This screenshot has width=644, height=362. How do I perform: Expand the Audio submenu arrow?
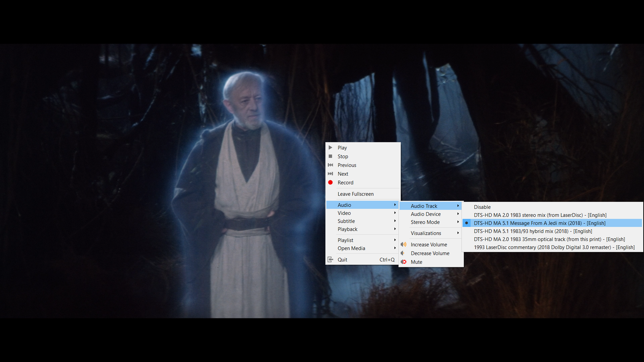tap(395, 205)
